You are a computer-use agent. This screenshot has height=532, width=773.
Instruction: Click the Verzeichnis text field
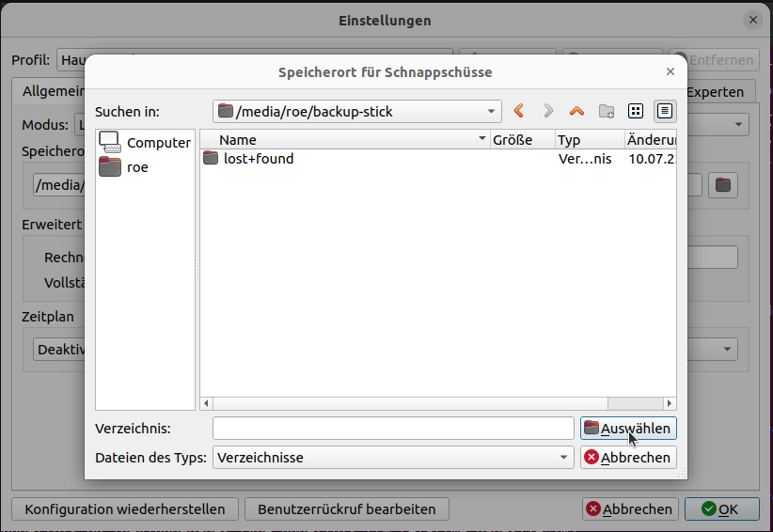point(392,429)
